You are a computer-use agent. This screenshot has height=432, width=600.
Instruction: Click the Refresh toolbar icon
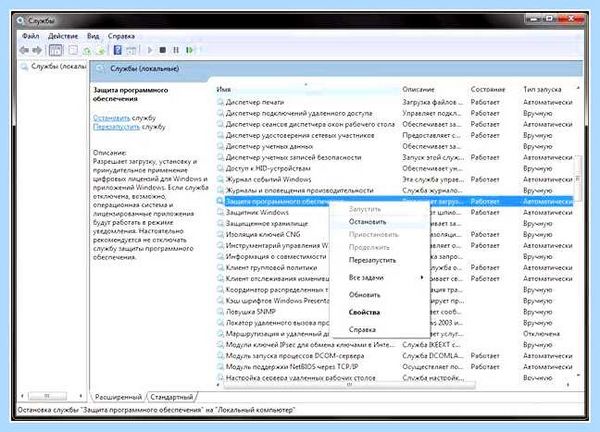[87, 50]
